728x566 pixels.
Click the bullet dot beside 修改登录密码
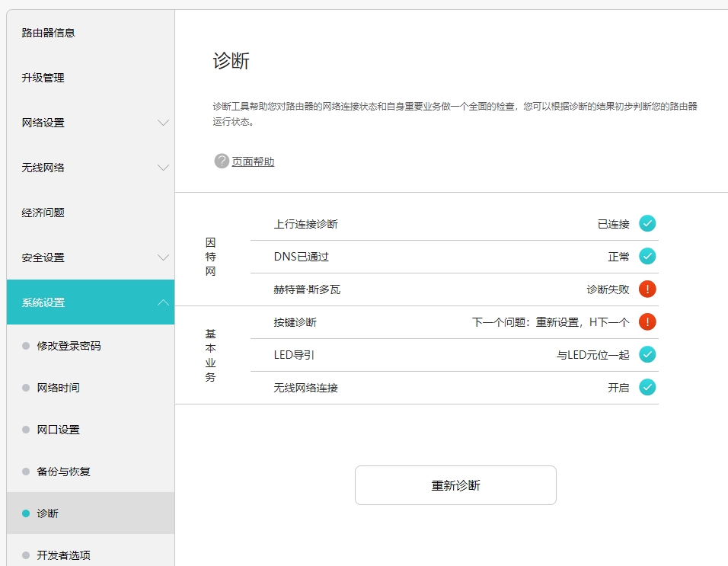click(x=26, y=346)
